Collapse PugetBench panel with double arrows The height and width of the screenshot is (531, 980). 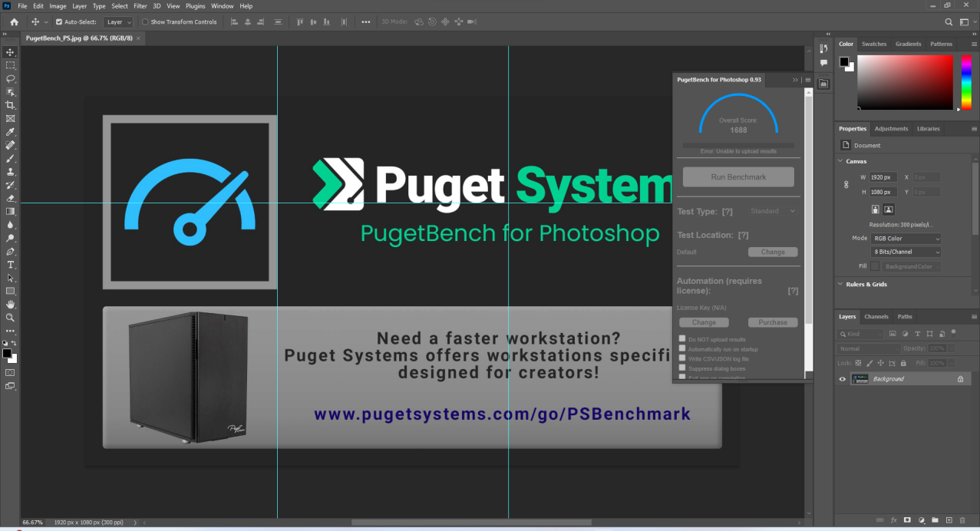click(795, 80)
